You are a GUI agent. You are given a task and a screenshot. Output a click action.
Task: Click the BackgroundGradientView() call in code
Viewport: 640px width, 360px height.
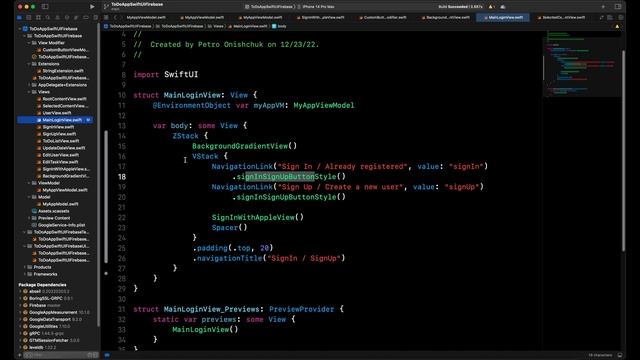point(244,146)
